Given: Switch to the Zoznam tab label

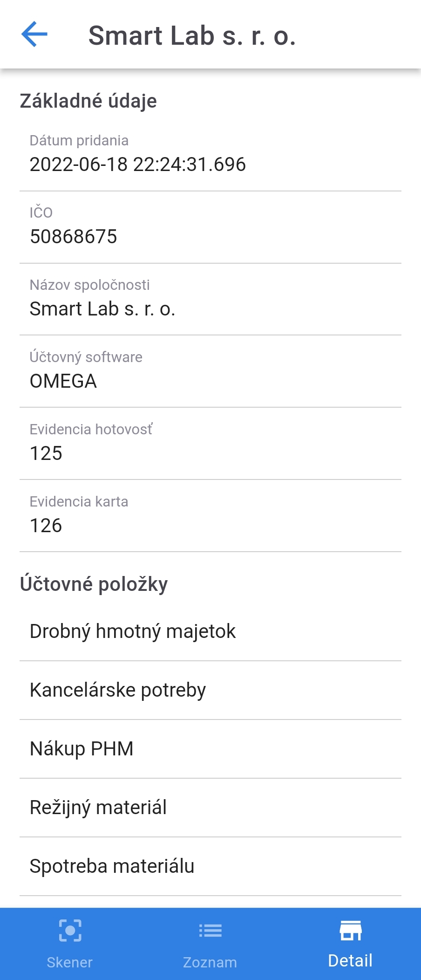Looking at the screenshot, I should click(x=210, y=962).
